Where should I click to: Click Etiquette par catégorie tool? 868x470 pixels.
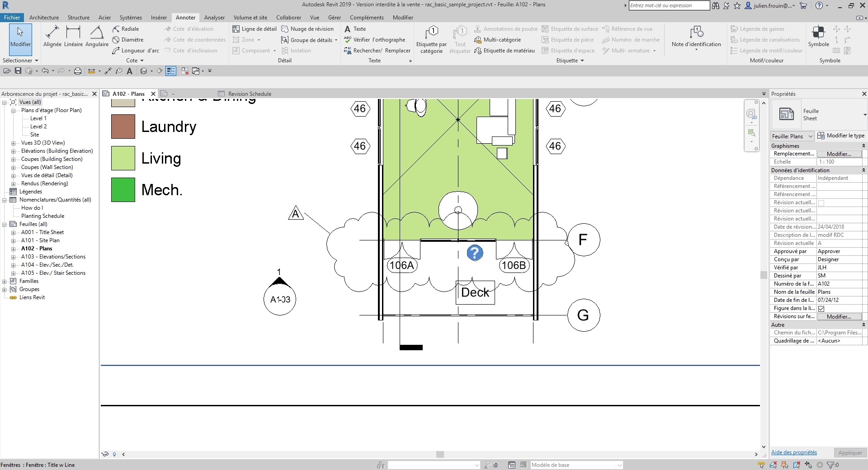(431, 39)
